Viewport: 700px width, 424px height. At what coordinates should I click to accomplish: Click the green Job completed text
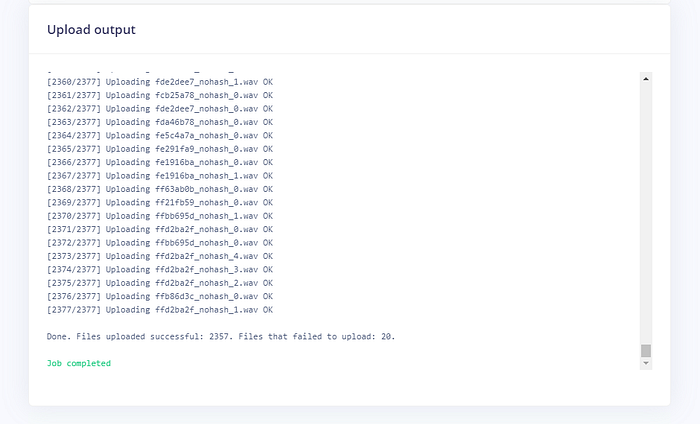point(79,363)
